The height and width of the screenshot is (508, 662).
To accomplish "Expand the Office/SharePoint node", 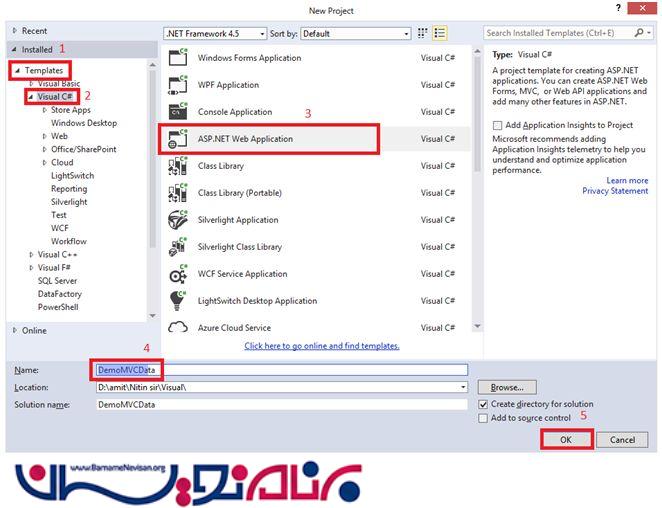I will [x=44, y=149].
